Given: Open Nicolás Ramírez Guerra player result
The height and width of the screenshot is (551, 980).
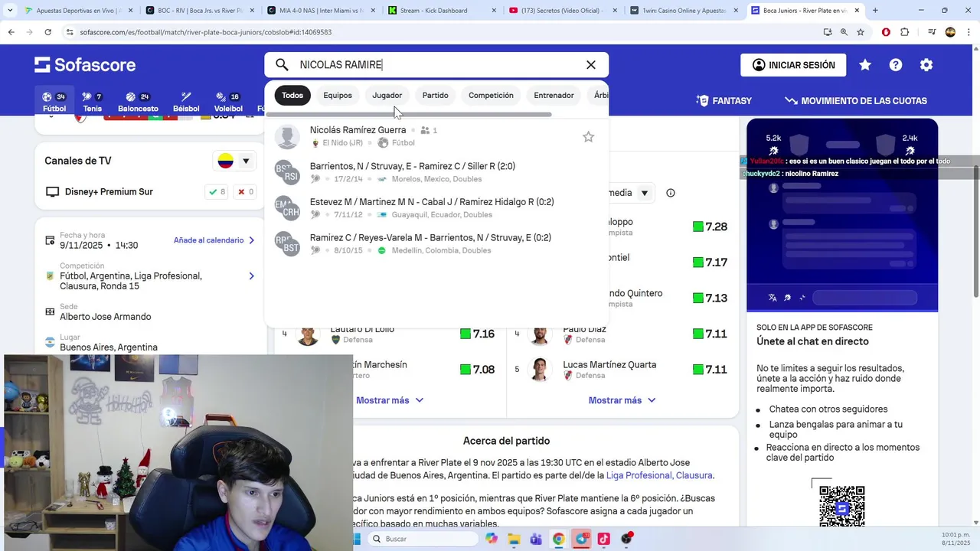Looking at the screenshot, I should point(436,136).
